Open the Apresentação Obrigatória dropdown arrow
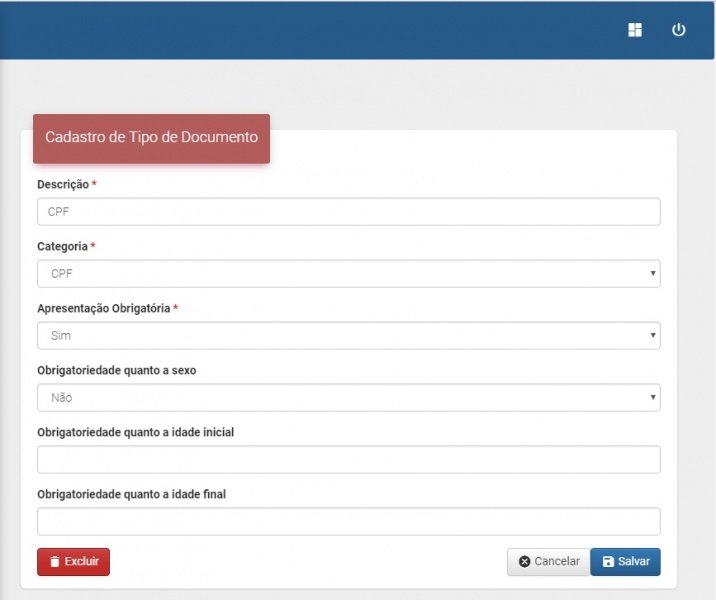This screenshot has height=600, width=716. point(652,335)
